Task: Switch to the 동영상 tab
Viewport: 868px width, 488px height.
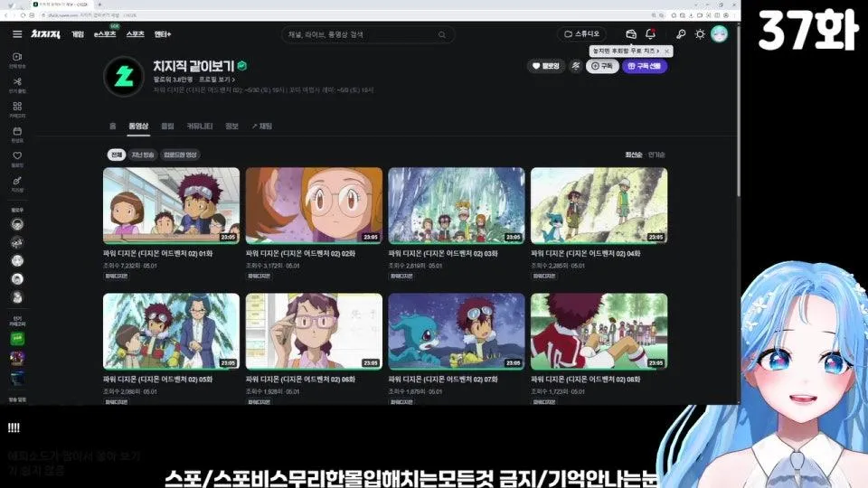Action: coord(138,127)
